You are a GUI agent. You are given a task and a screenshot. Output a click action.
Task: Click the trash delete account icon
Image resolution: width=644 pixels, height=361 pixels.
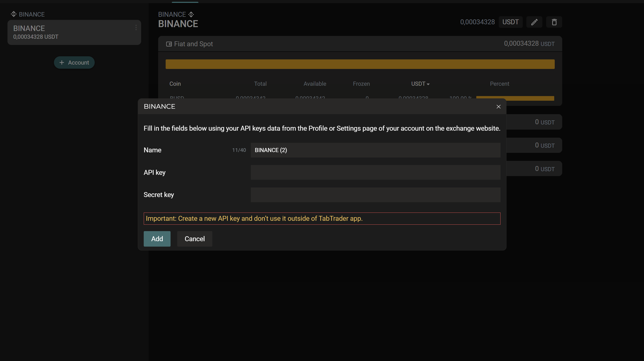554,22
